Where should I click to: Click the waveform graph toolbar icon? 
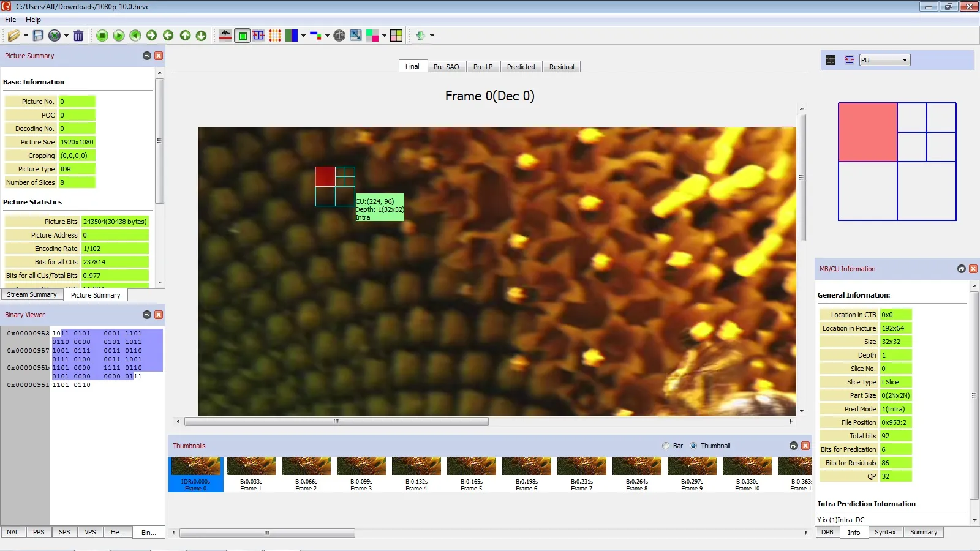pyautogui.click(x=225, y=36)
